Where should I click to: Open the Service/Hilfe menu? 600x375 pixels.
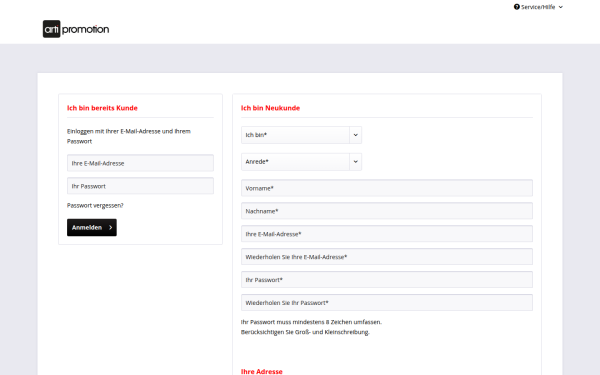point(538,7)
